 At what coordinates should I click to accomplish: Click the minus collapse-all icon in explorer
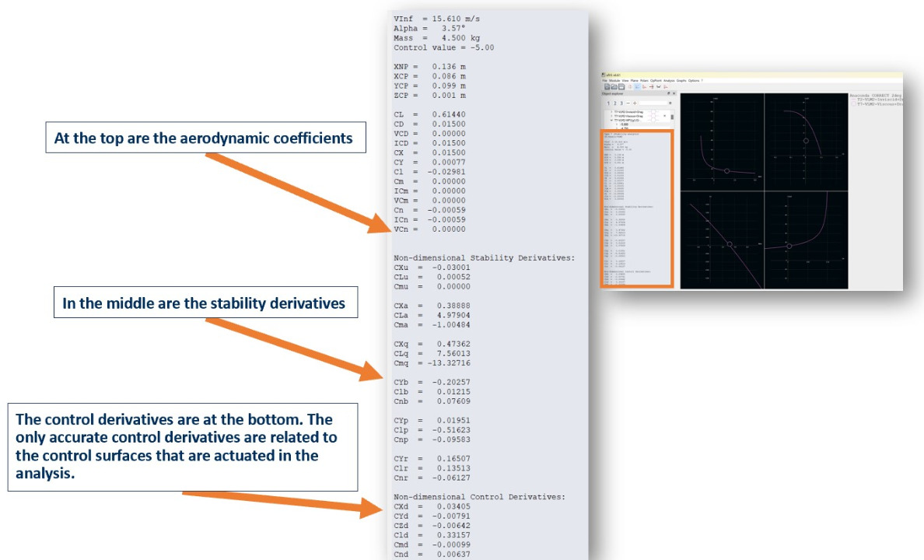pyautogui.click(x=628, y=103)
